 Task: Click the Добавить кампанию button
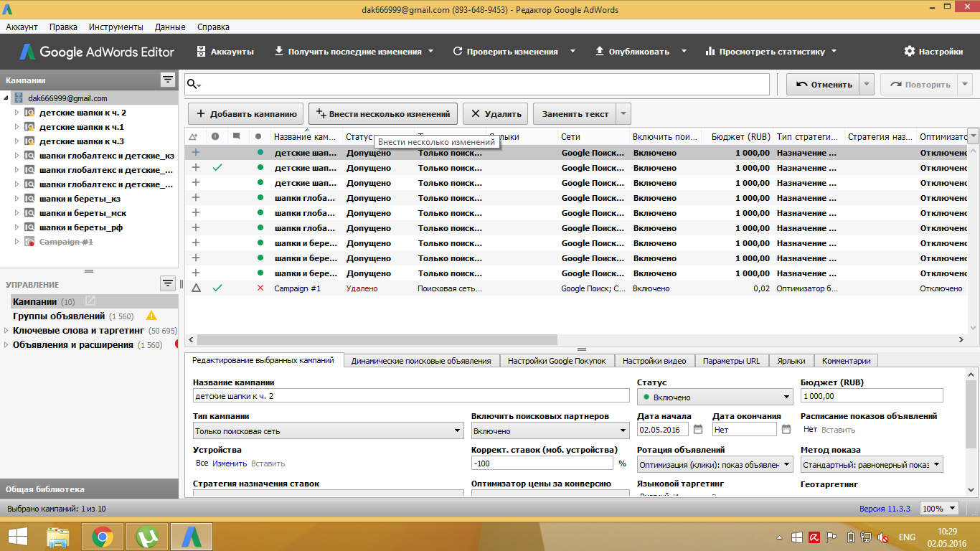246,114
